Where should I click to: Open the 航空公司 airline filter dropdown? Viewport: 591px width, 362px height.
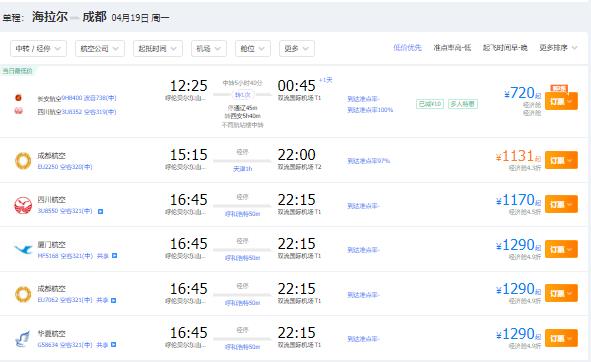(x=100, y=49)
